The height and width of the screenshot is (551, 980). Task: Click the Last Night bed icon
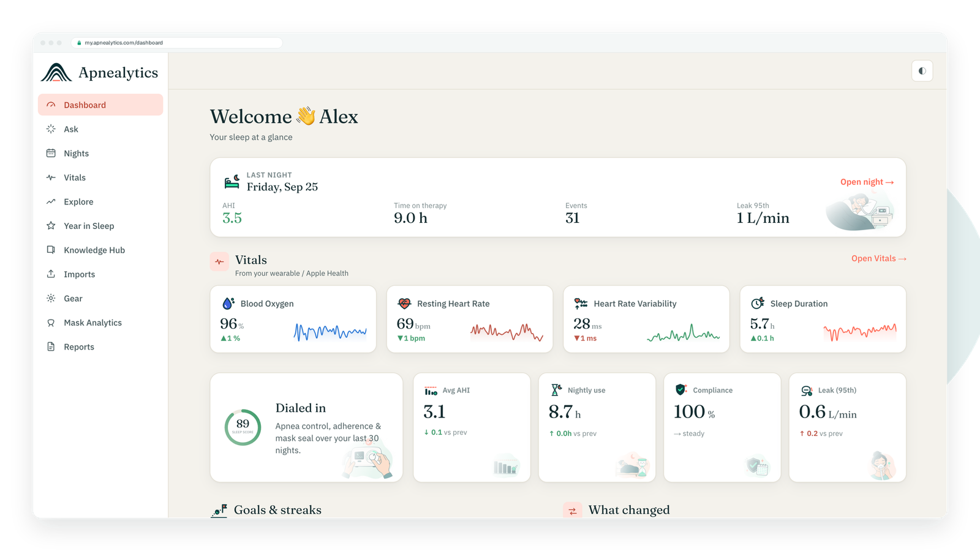[232, 181]
